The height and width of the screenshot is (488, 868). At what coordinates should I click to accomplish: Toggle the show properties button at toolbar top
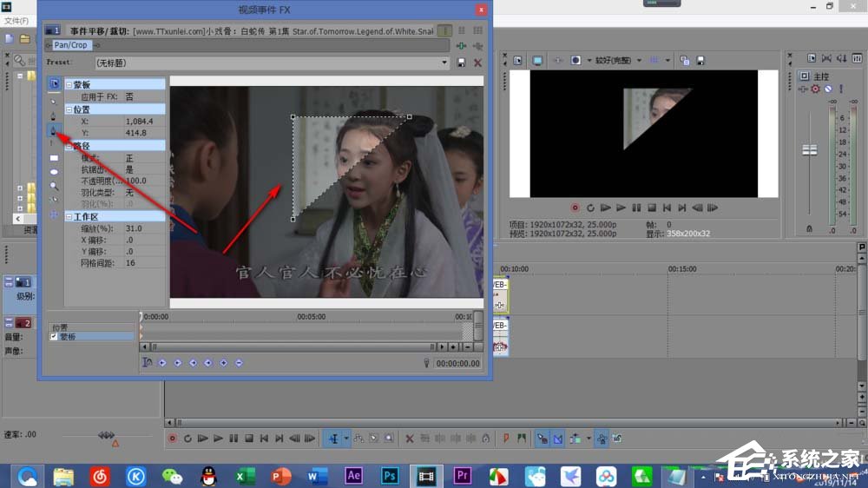[54, 84]
